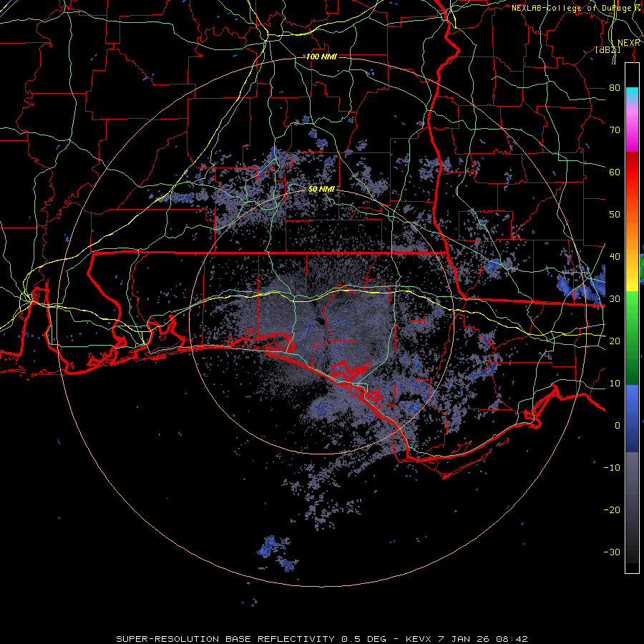
Task: Click the "7 JAN 26" date in caption
Action: coord(465,639)
